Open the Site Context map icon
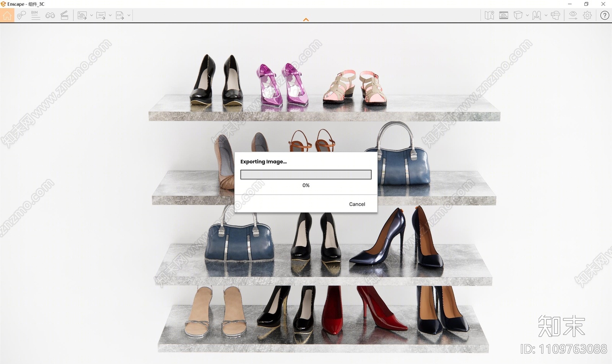The image size is (612, 364). tap(489, 15)
